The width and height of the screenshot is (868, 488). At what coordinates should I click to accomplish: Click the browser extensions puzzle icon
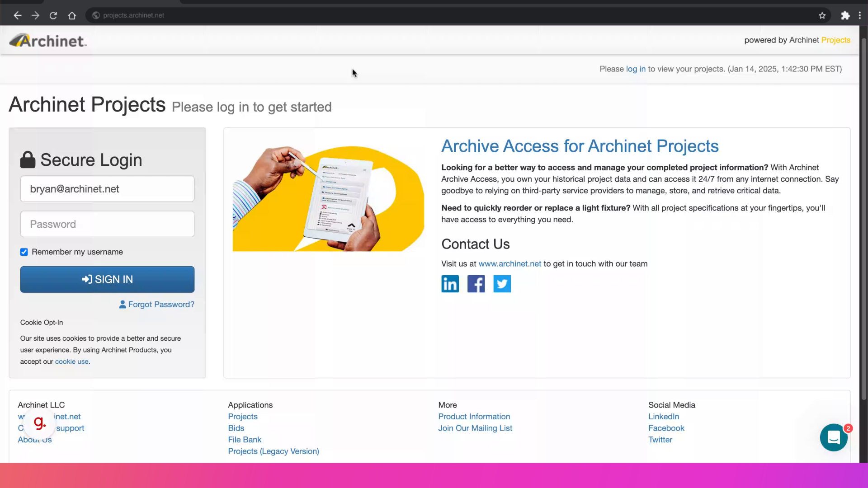point(845,15)
